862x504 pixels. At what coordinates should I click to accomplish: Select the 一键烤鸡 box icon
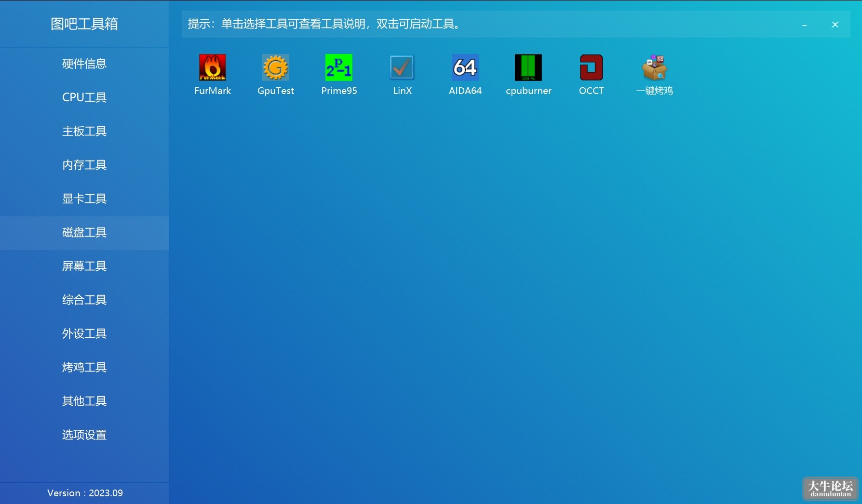tap(655, 67)
